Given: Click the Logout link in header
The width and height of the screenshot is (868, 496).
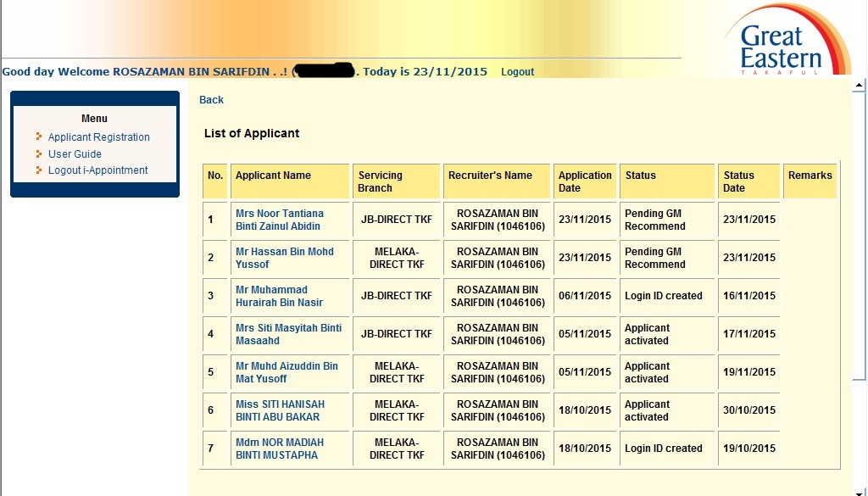Looking at the screenshot, I should 517,72.
